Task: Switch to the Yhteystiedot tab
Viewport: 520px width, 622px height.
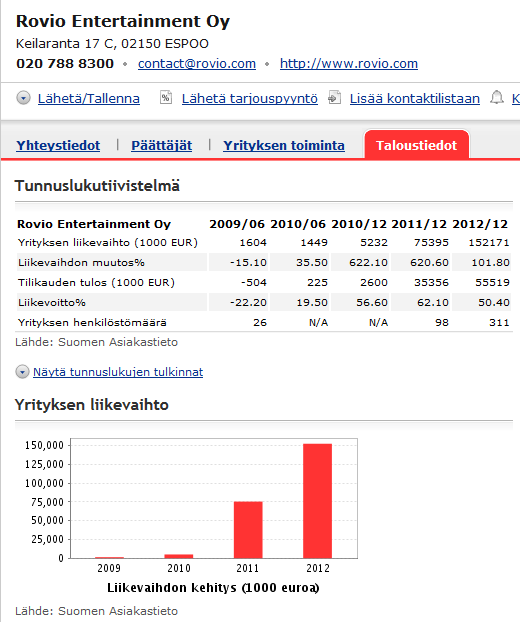Action: (58, 145)
